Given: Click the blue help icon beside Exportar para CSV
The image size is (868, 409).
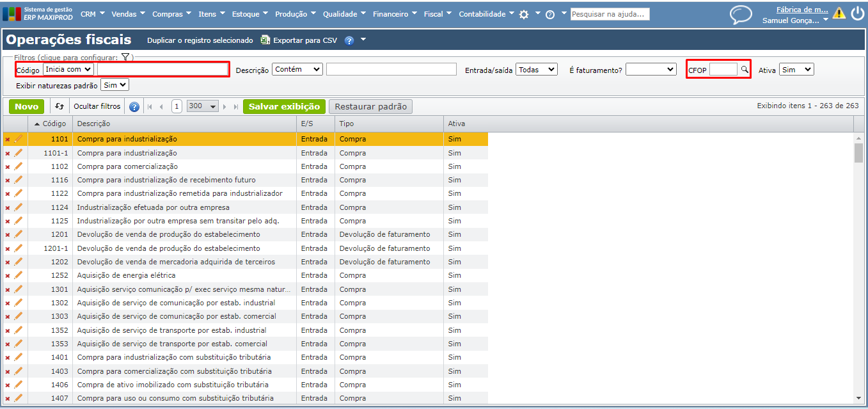Looking at the screenshot, I should [x=349, y=40].
